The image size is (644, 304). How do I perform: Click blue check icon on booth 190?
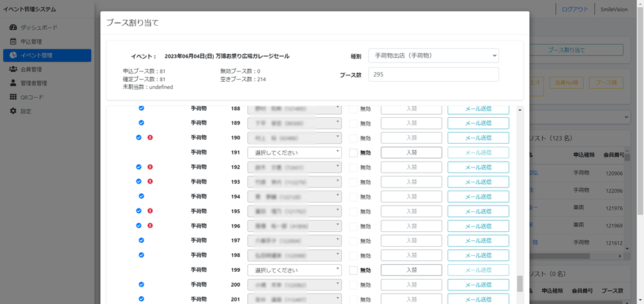click(x=139, y=137)
